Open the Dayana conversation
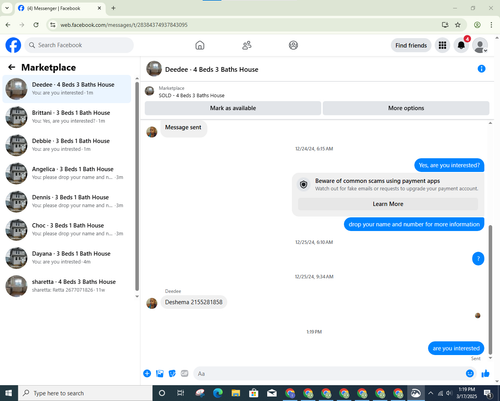The width and height of the screenshot is (500, 401). coord(67,258)
